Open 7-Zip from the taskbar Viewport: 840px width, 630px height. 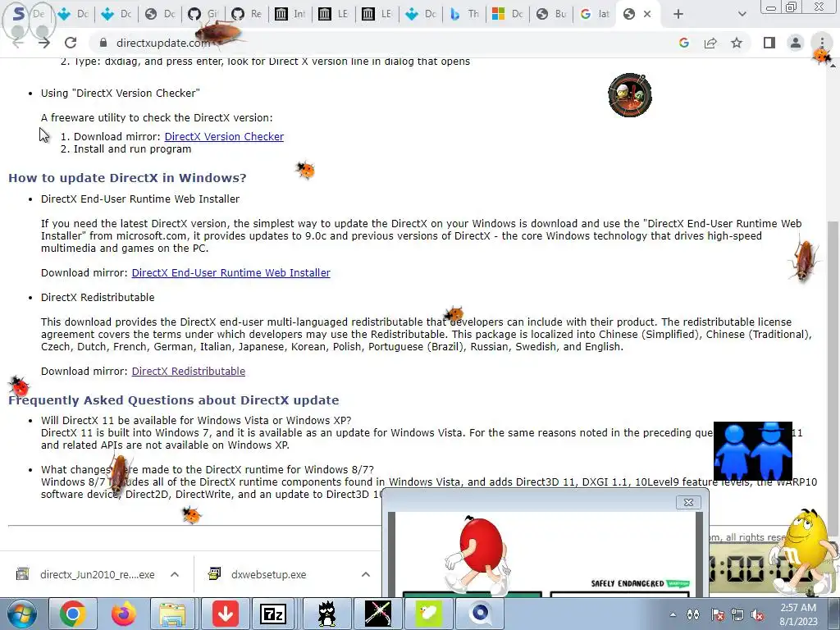tap(273, 614)
